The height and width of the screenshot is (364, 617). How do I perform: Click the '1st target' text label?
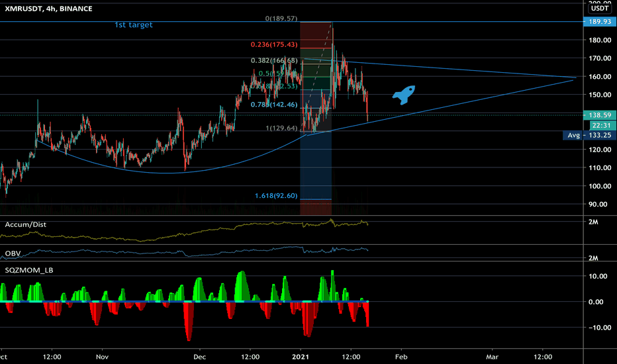pyautogui.click(x=133, y=24)
